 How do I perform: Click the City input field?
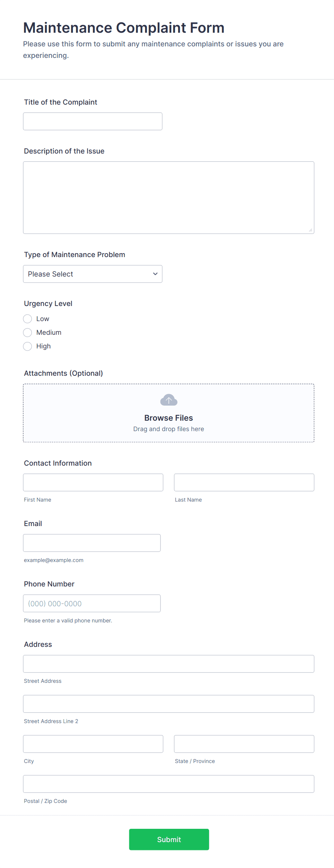[93, 744]
